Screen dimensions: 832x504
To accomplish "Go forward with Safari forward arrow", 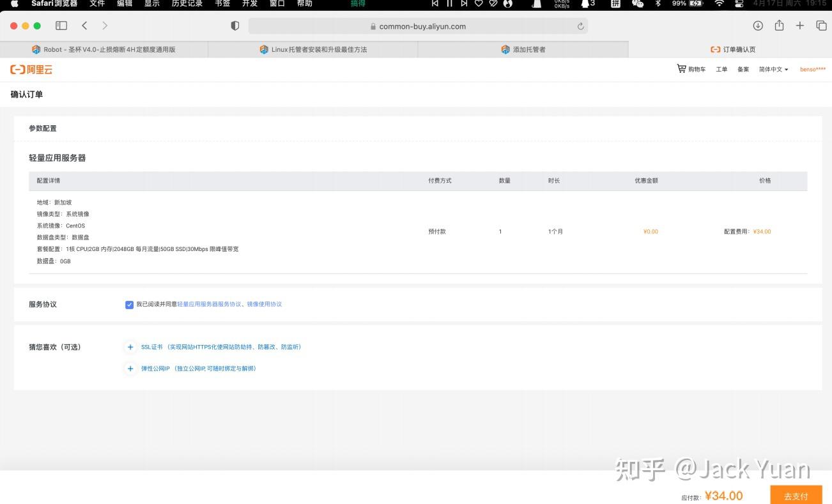I will click(x=105, y=26).
